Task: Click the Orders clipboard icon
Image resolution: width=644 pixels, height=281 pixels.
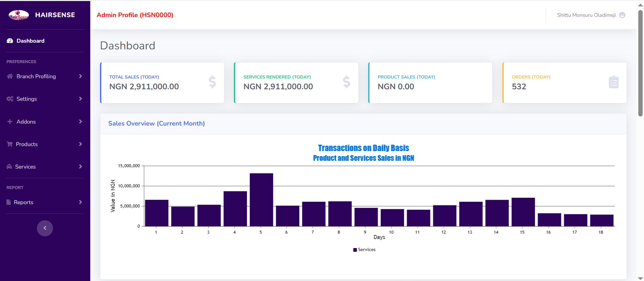Action: click(613, 82)
